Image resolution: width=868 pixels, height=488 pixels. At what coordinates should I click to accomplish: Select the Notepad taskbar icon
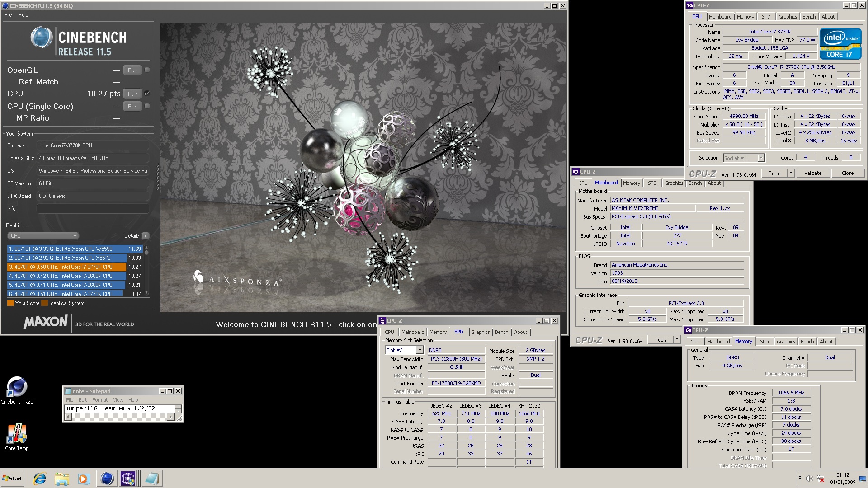point(151,479)
